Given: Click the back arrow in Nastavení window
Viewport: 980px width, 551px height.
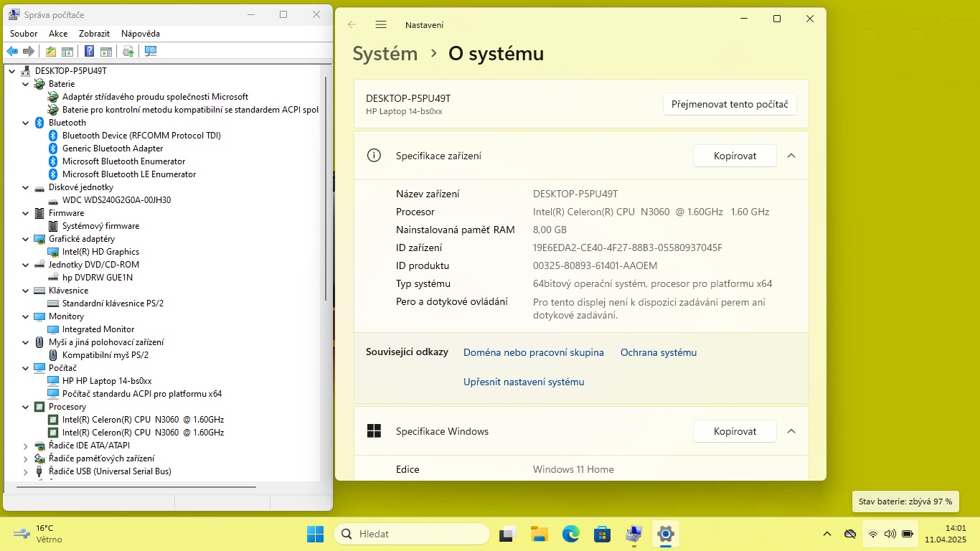Looking at the screenshot, I should tap(352, 24).
